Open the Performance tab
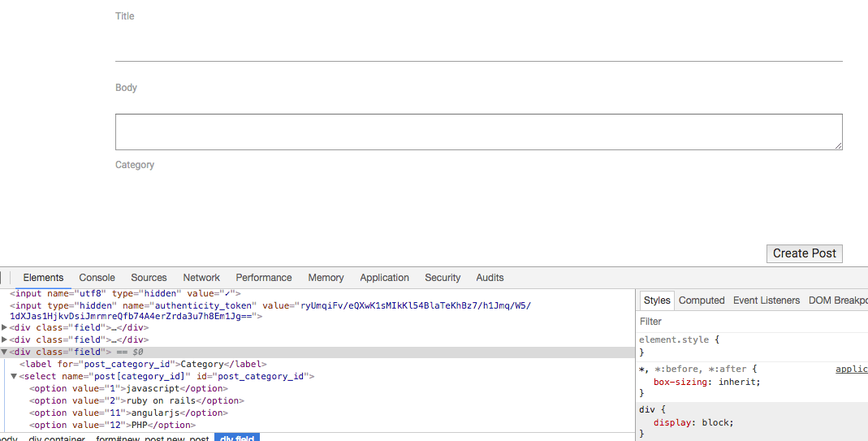The height and width of the screenshot is (441, 868). point(264,278)
